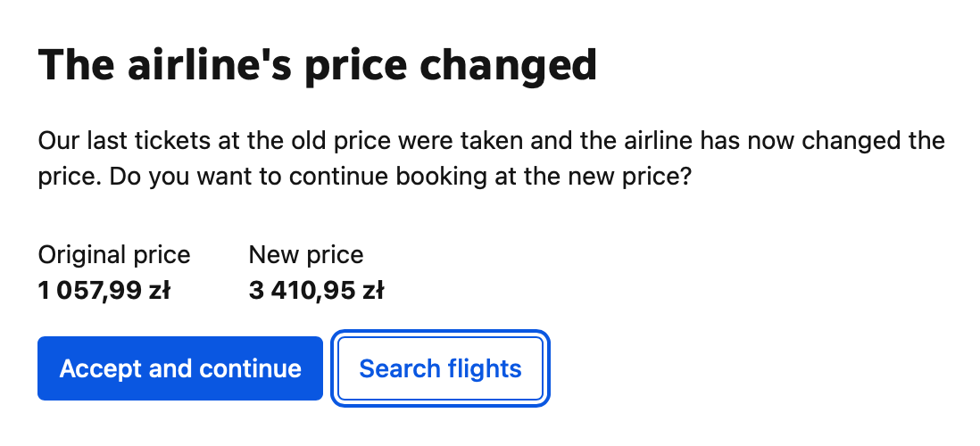
Task: Go back to searching for other flights
Action: (x=440, y=368)
